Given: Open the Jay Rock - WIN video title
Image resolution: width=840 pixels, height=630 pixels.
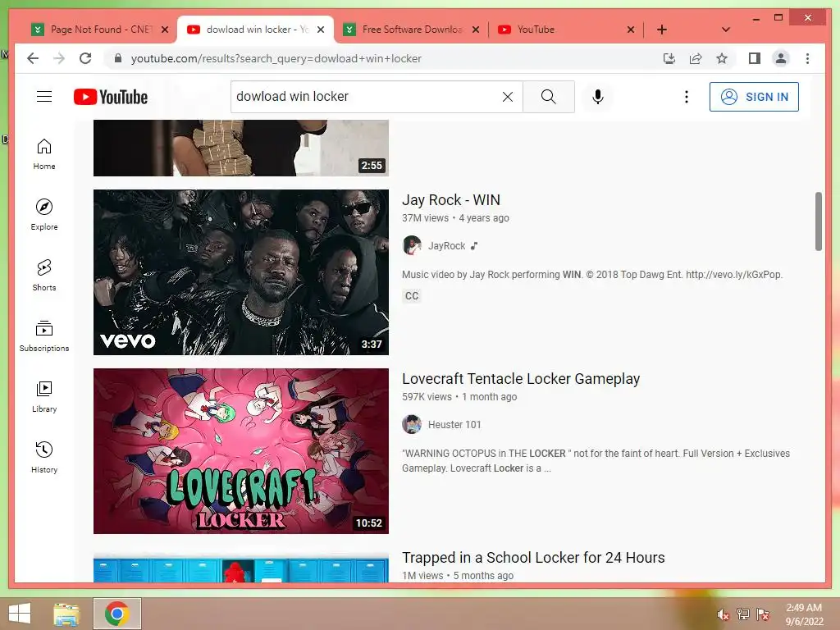Looking at the screenshot, I should pyautogui.click(x=450, y=200).
